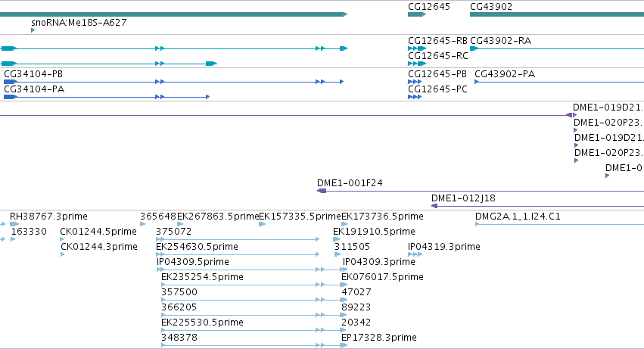Viewport: 644px width, 349px height.
Task: Click the CG12645-PC protein label
Action: tap(437, 89)
